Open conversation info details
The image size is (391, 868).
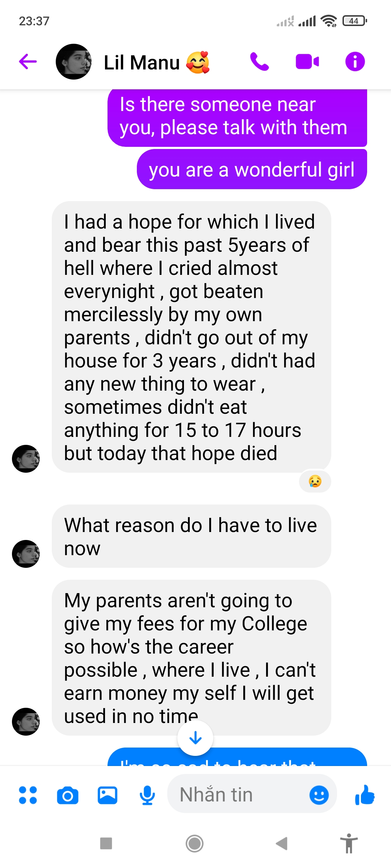point(355,61)
